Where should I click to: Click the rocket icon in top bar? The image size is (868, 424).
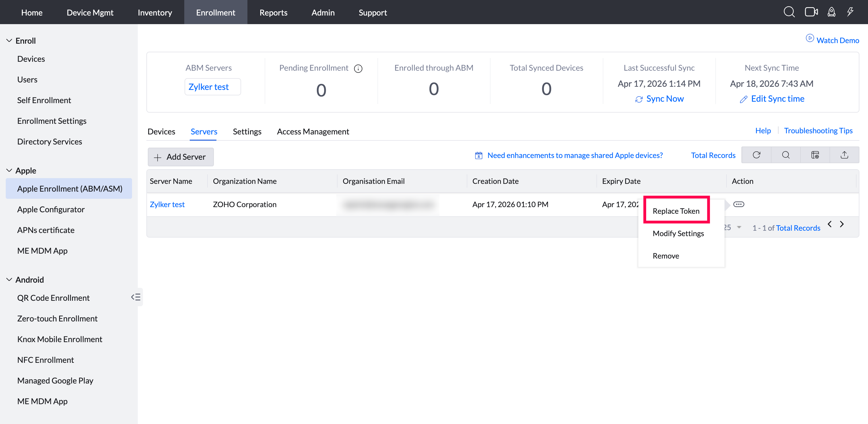point(831,12)
